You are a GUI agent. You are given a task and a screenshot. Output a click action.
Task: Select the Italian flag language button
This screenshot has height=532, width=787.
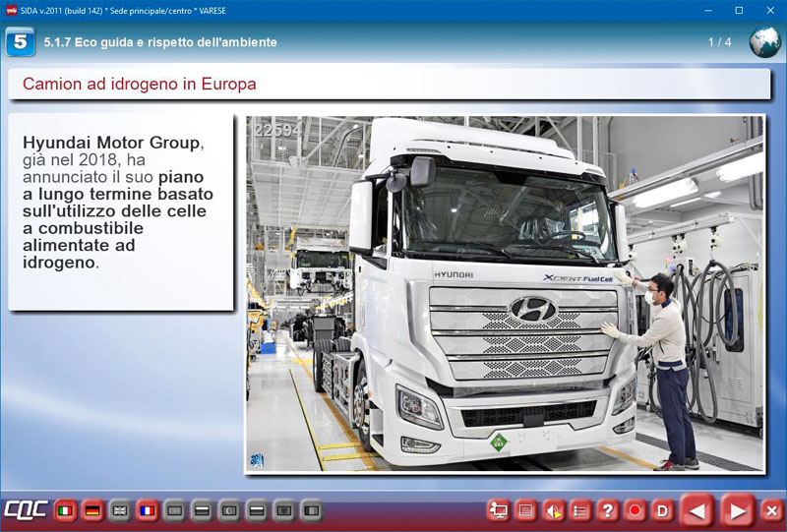(x=67, y=511)
